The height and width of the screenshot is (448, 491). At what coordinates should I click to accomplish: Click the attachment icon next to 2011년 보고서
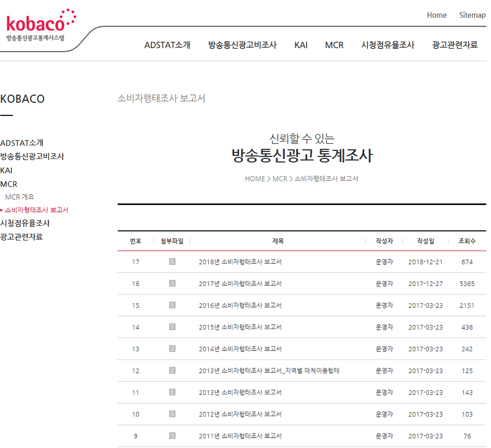172,436
